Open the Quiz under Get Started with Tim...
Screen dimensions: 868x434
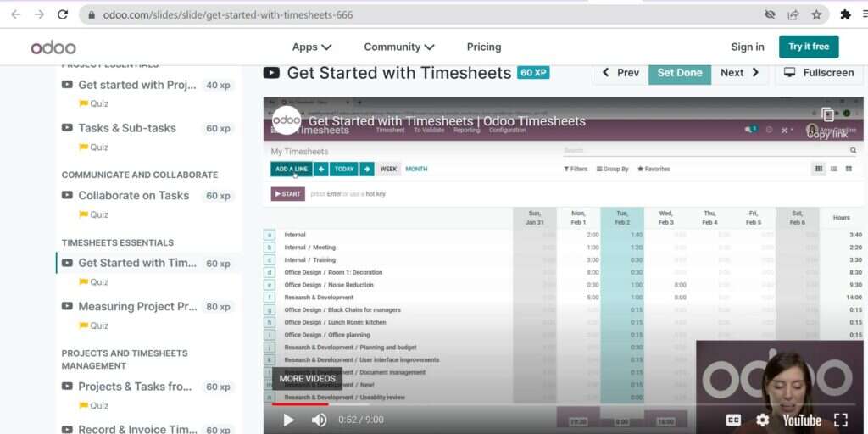(x=93, y=281)
